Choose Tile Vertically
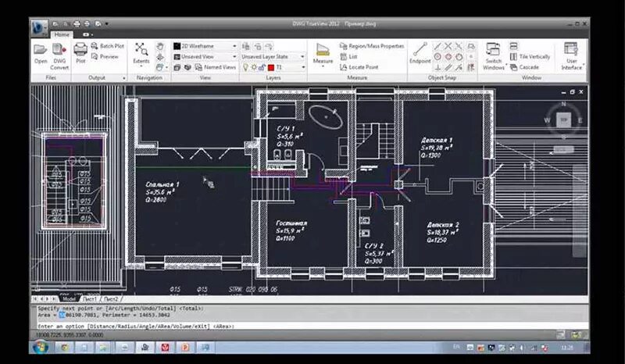625x364 pixels. [530, 56]
